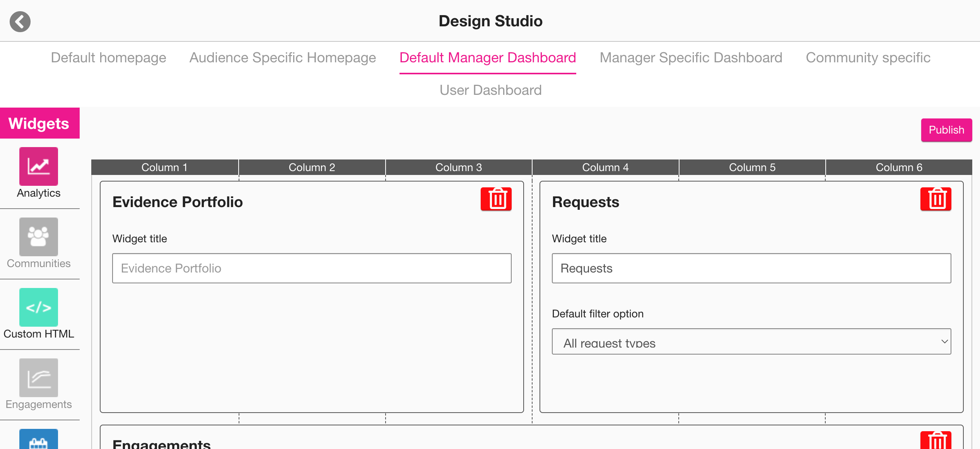Switch to Default homepage tab
Screen dimensions: 980x449
click(108, 58)
